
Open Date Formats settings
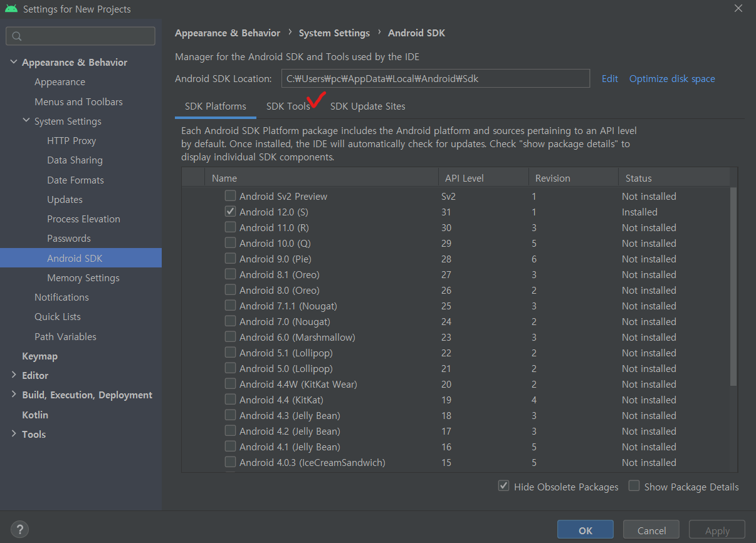[x=75, y=180]
